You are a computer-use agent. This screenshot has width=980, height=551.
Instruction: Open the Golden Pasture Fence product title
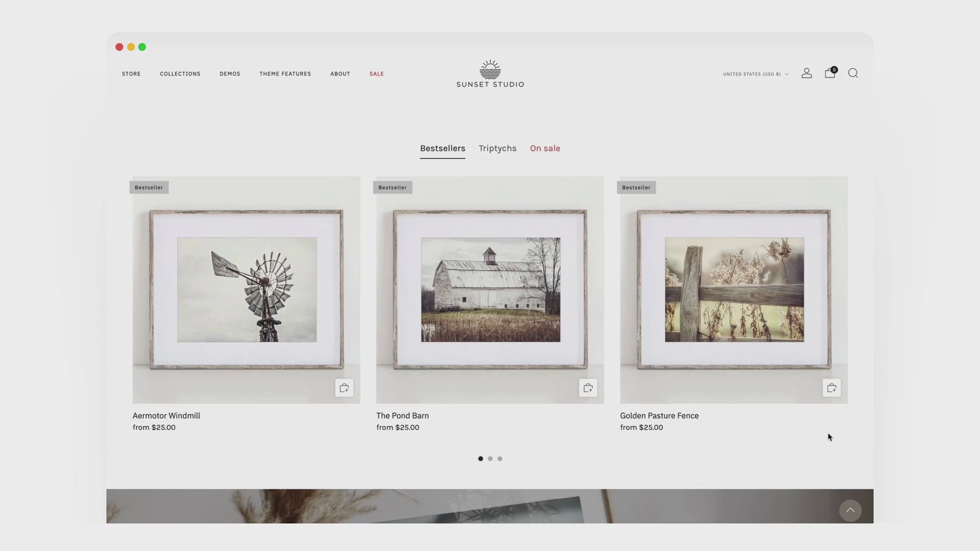659,416
